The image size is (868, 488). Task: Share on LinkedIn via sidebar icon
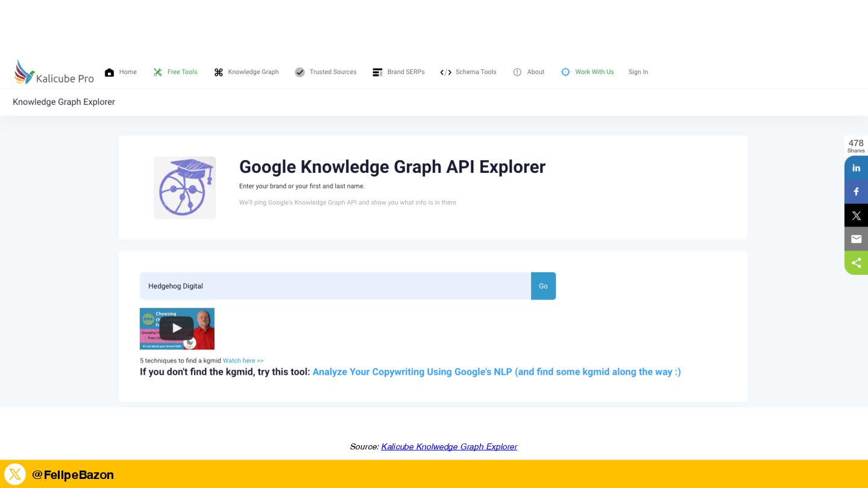pyautogui.click(x=856, y=167)
